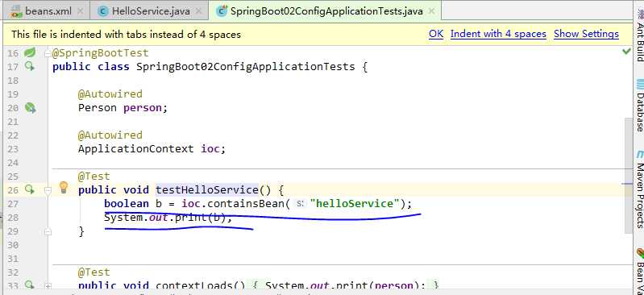Click the @Autowired annotation on line 22
Viewport: 644px width, 295px height.
coord(110,135)
